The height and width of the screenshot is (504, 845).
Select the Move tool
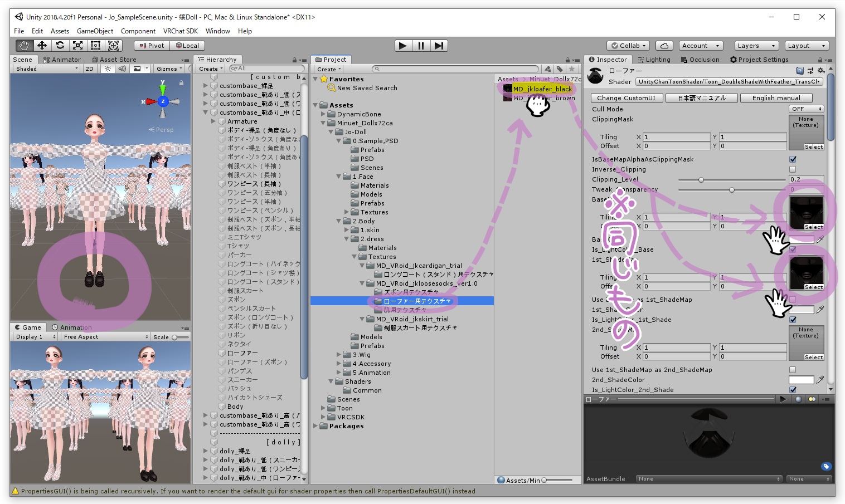42,46
